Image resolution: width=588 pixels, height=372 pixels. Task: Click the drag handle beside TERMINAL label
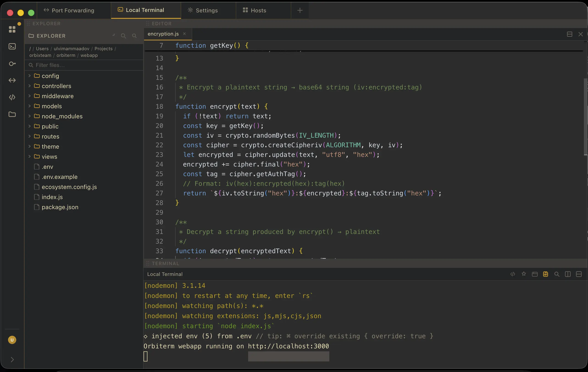(147, 263)
